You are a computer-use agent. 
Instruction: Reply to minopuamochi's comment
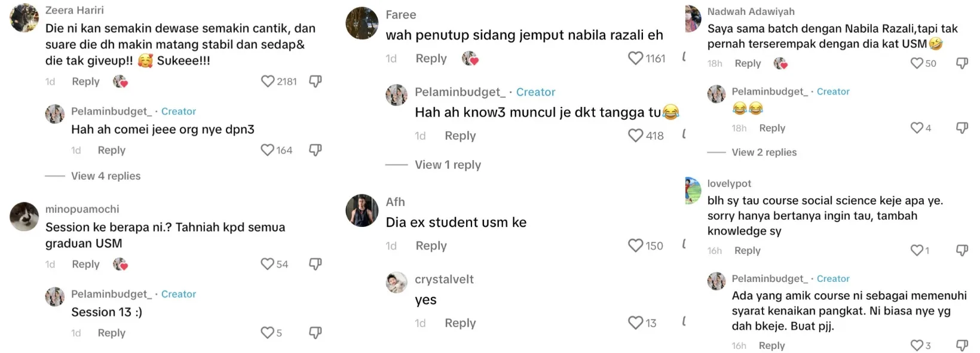(x=85, y=264)
